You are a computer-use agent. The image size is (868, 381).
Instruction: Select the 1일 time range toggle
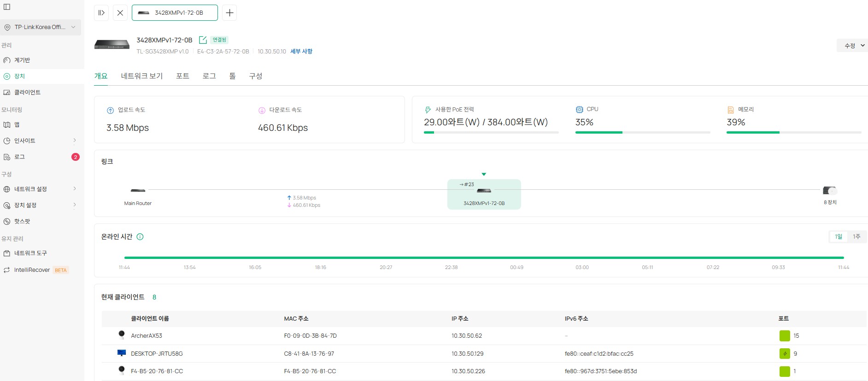838,237
